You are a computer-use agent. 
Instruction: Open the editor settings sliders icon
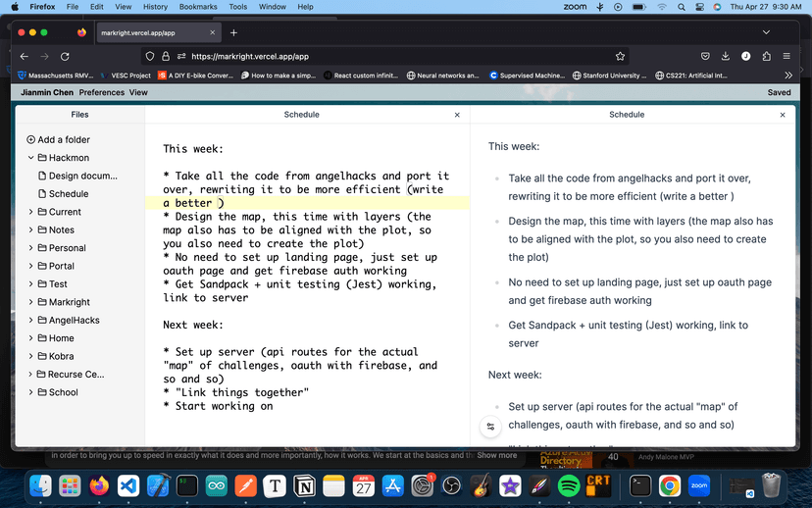point(491,427)
